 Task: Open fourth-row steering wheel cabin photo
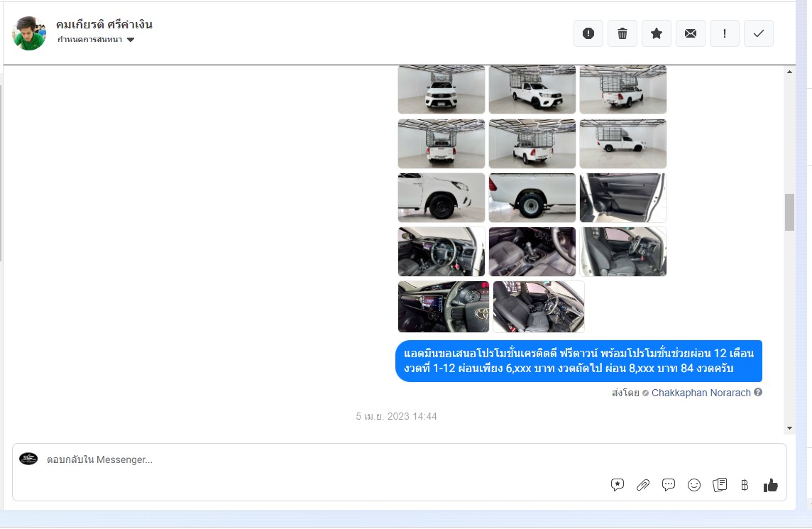(441, 251)
